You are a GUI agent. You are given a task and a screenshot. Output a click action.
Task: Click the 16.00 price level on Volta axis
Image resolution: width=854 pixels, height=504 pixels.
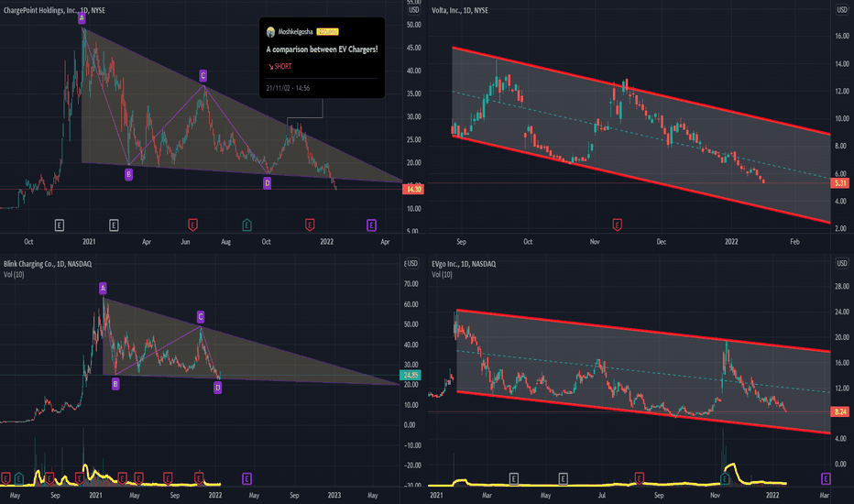[x=842, y=36]
